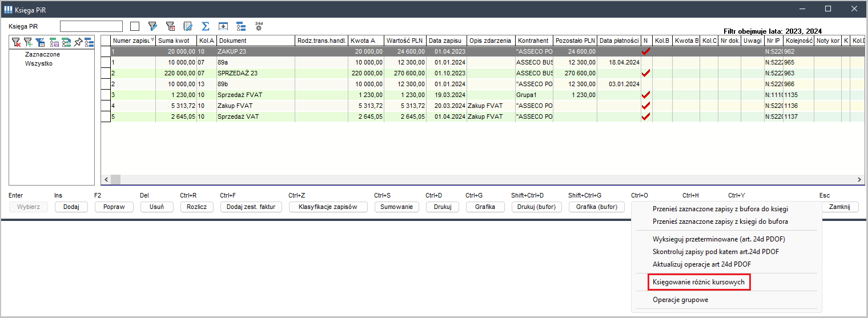Viewport: 868px width, 318px height.
Task: Click the 'Wartość PLN' column header
Action: tap(405, 41)
